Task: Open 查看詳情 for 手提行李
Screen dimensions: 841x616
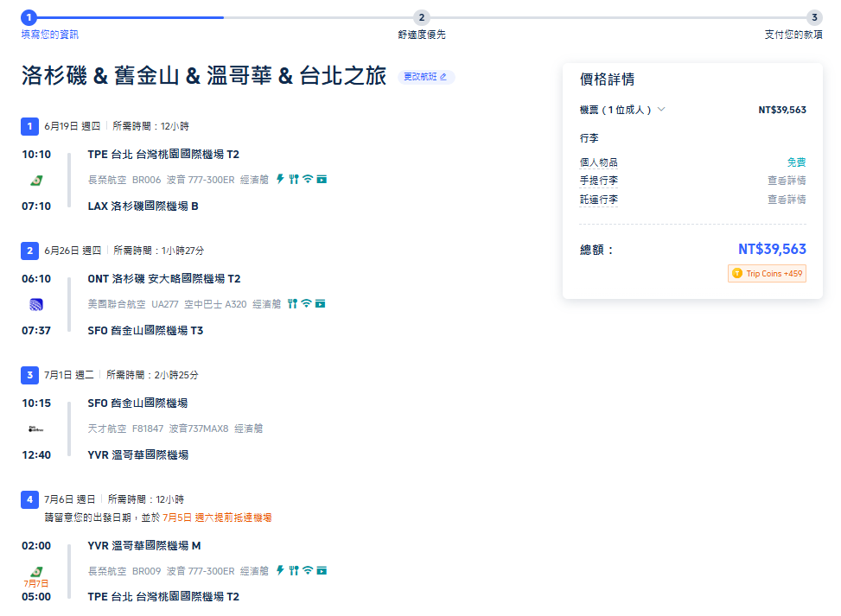Action: pos(787,181)
